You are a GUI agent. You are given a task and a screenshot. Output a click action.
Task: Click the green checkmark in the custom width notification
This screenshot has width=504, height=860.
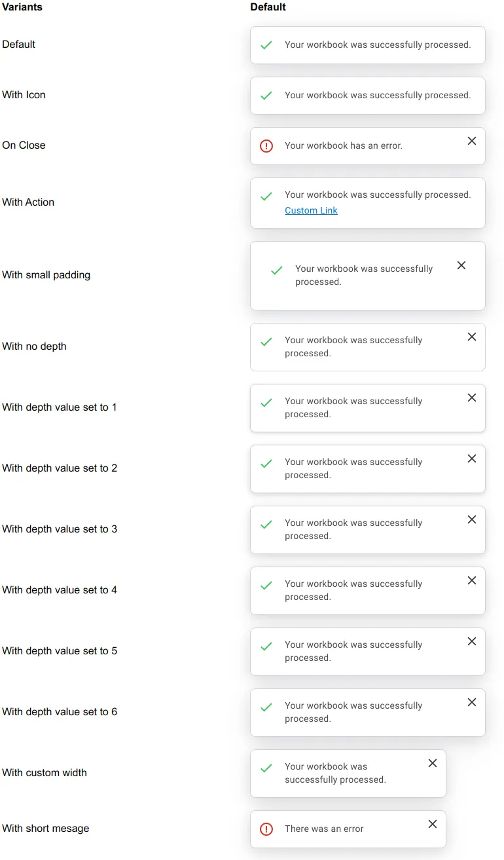[266, 768]
